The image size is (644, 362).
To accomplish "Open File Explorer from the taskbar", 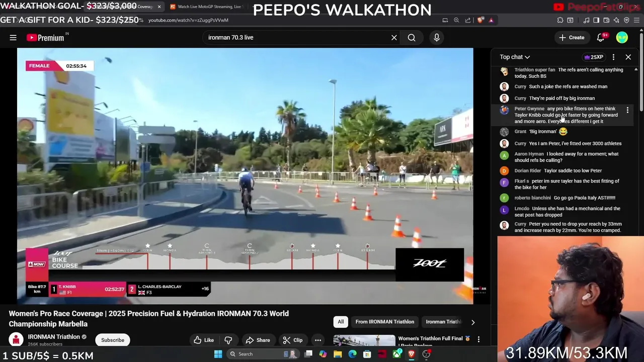I will click(338, 354).
